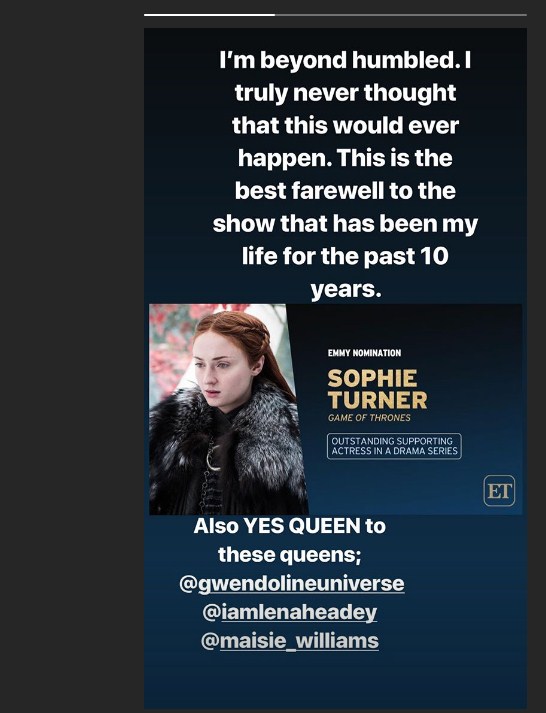The image size is (546, 713).
Task: Click the filled story progress segment
Action: click(210, 15)
